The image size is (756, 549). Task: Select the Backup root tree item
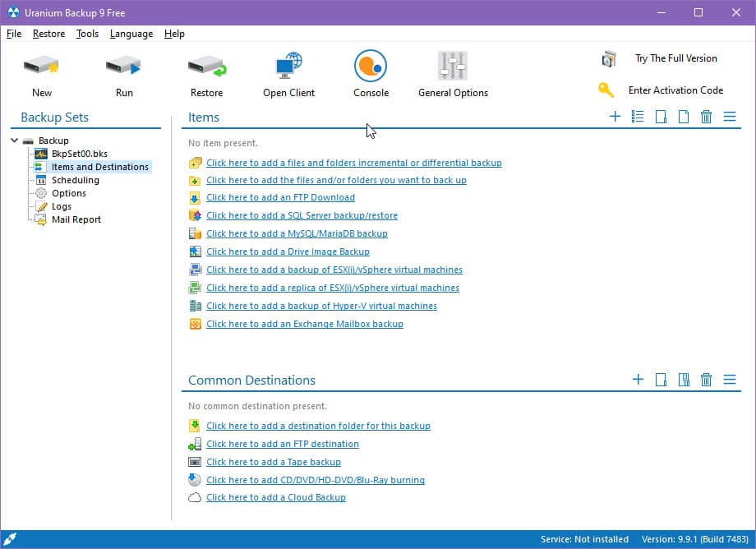coord(53,141)
